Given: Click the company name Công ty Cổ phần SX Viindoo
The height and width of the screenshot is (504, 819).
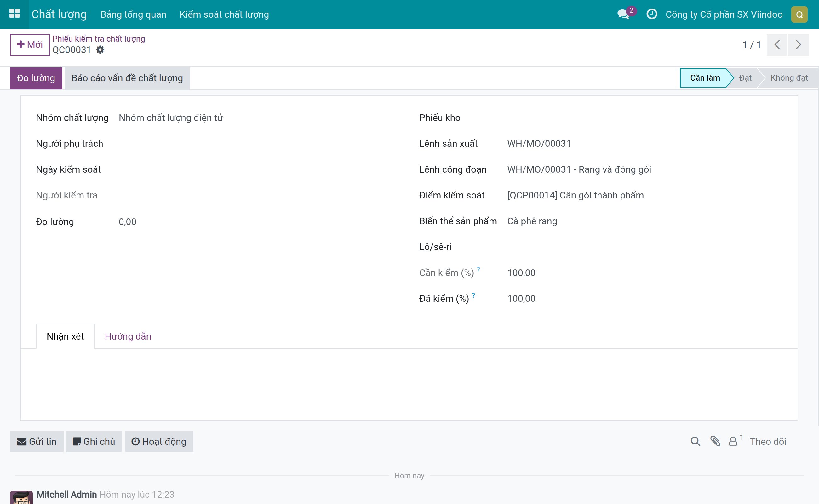Looking at the screenshot, I should [x=724, y=14].
